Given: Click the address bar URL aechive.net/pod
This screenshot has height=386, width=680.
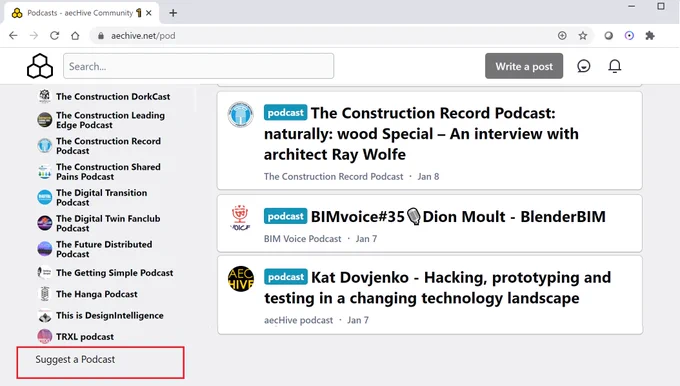Looking at the screenshot, I should [143, 36].
